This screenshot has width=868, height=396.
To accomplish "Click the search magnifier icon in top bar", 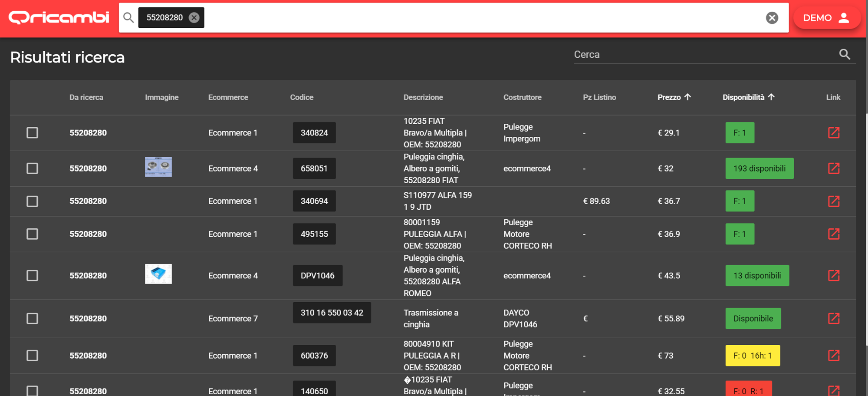I will coord(128,17).
